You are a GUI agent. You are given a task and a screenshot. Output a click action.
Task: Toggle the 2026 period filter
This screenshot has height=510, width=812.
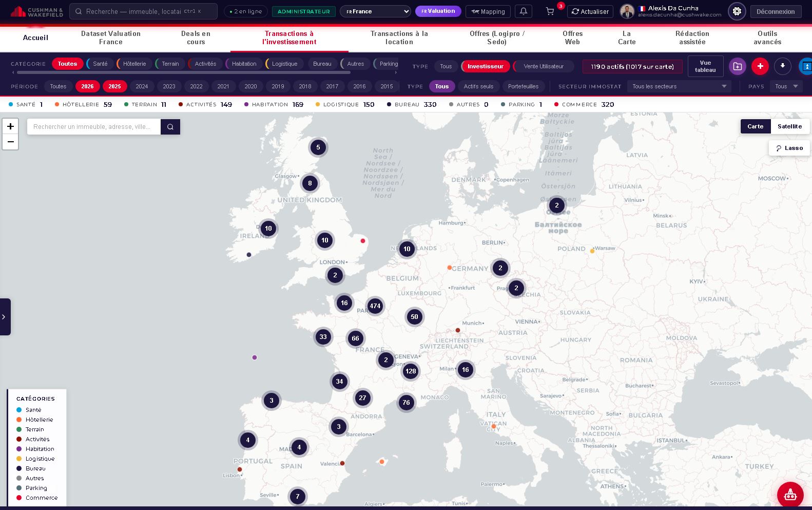pyautogui.click(x=88, y=86)
